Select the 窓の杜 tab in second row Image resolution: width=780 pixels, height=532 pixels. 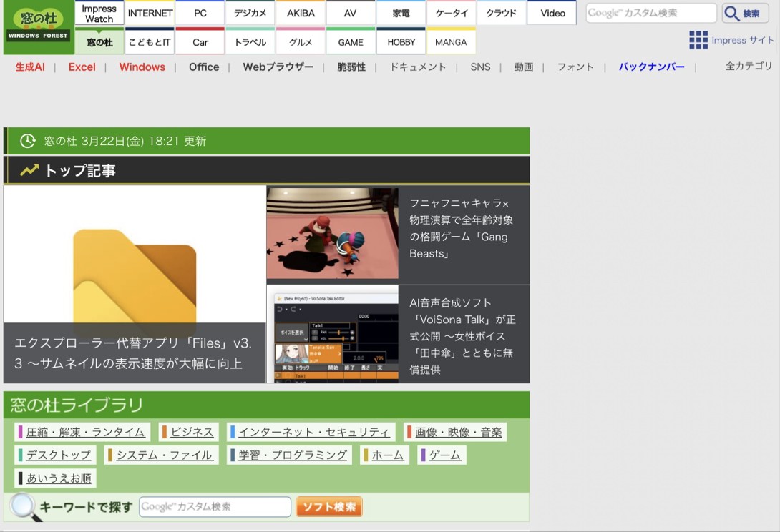(99, 41)
